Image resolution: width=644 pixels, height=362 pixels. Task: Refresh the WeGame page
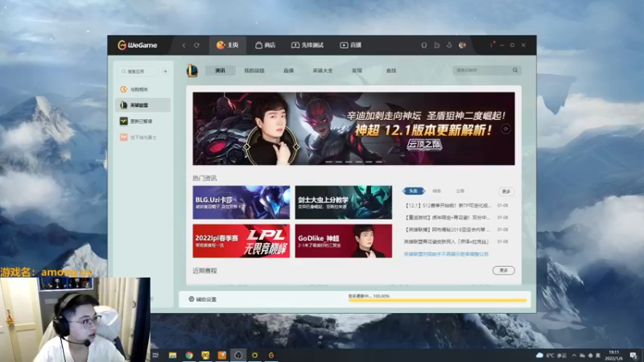196,45
